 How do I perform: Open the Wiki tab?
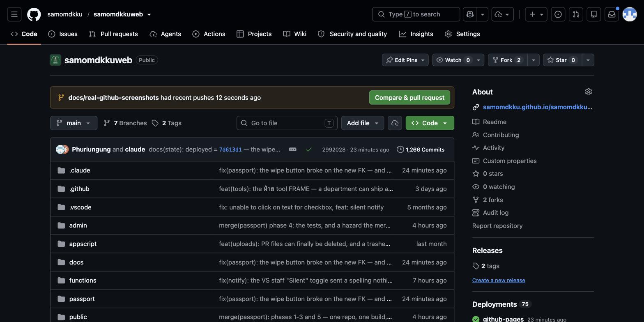(x=295, y=34)
